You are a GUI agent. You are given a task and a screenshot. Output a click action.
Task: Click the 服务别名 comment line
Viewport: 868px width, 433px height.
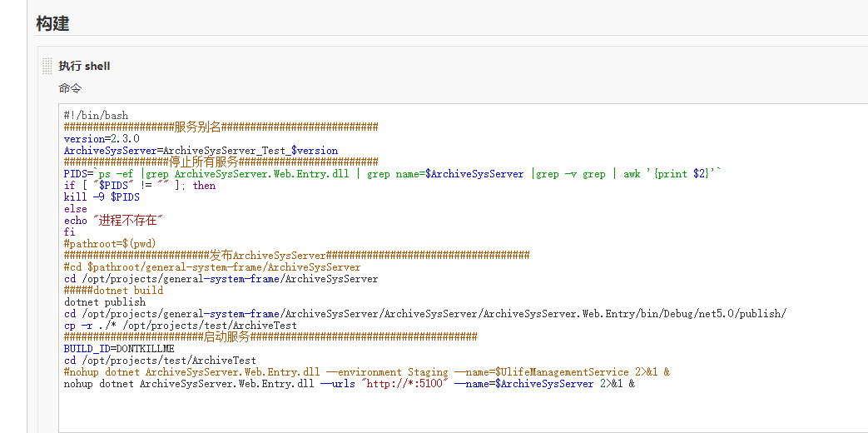(221, 127)
